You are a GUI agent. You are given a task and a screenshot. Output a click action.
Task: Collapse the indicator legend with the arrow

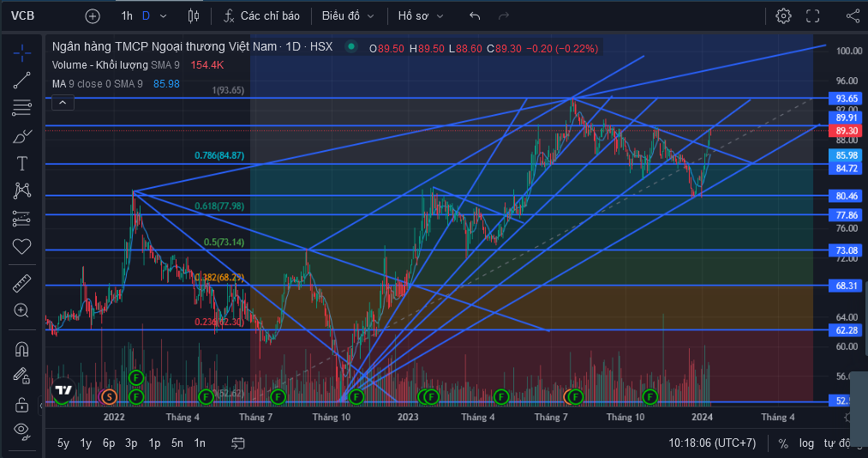(x=63, y=103)
